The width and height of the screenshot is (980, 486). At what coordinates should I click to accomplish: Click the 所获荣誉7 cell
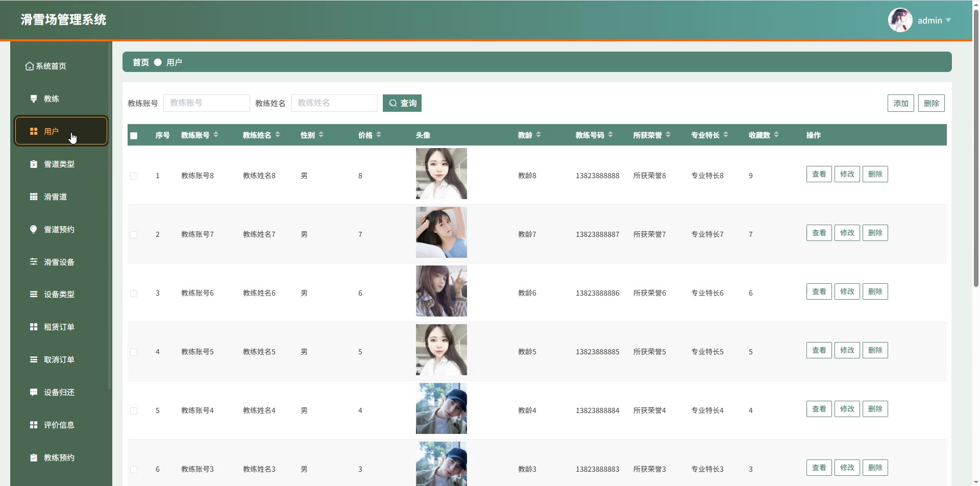[x=650, y=234]
